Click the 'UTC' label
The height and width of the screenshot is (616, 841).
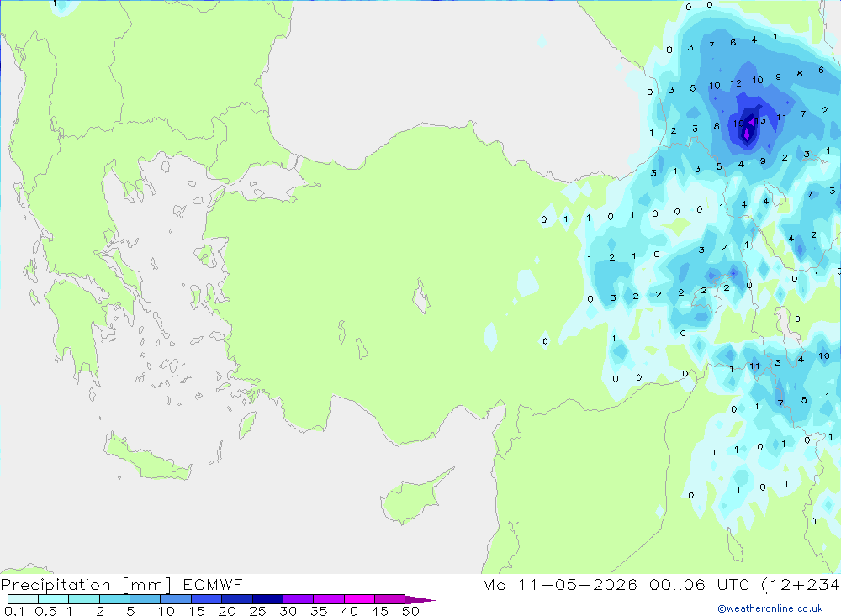click(x=733, y=584)
